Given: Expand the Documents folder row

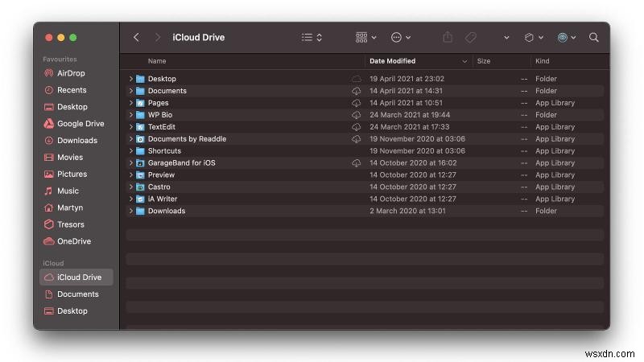Looking at the screenshot, I should click(x=131, y=91).
